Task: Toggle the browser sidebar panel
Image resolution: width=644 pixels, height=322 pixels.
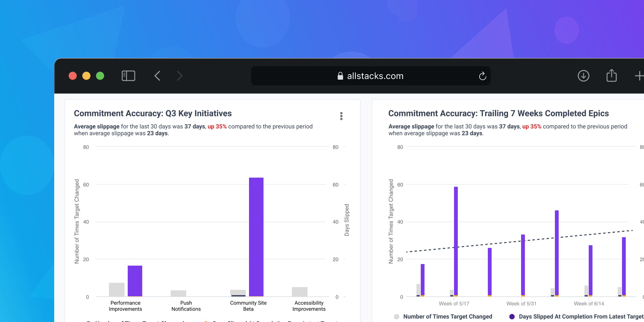Action: coord(128,76)
